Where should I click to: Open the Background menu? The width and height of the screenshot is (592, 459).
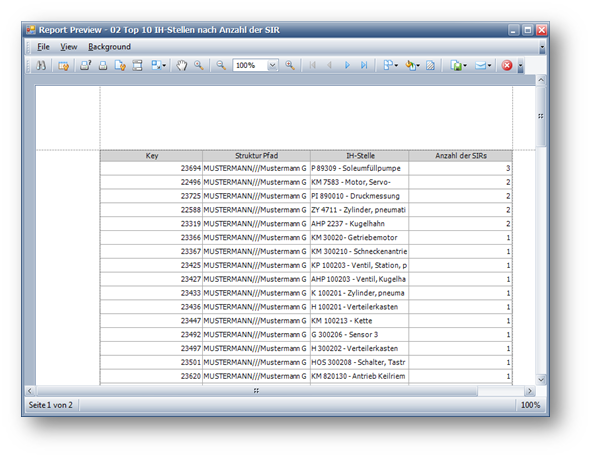click(109, 47)
